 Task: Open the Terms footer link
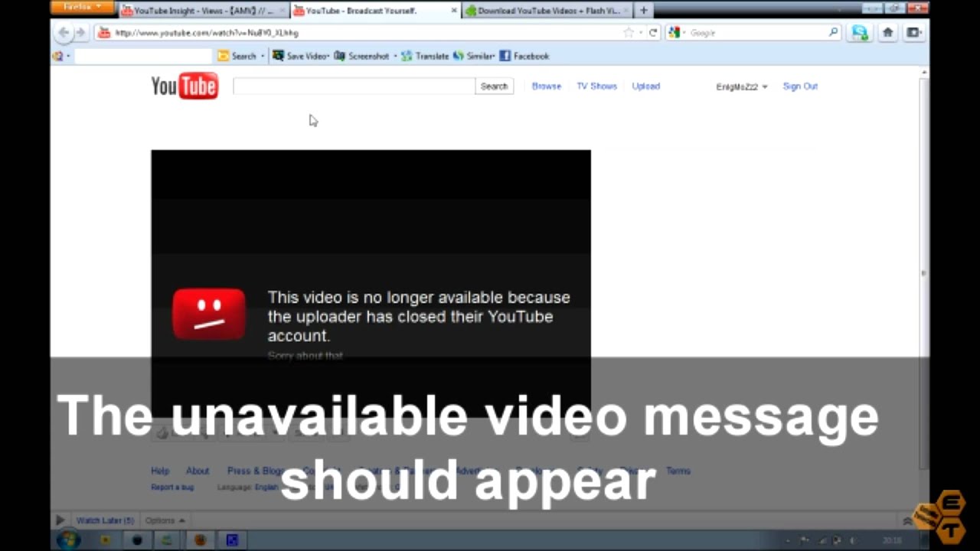(678, 471)
